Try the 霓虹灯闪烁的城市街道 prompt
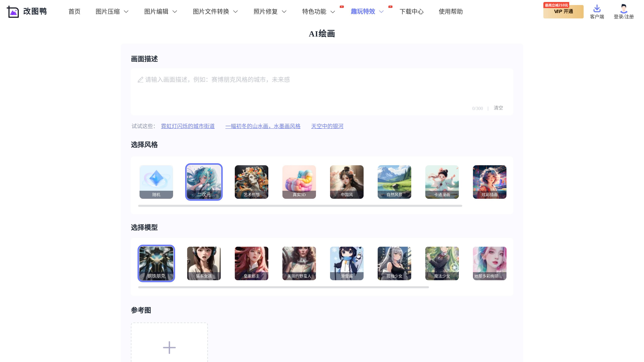This screenshot has width=644, height=362. click(x=188, y=126)
